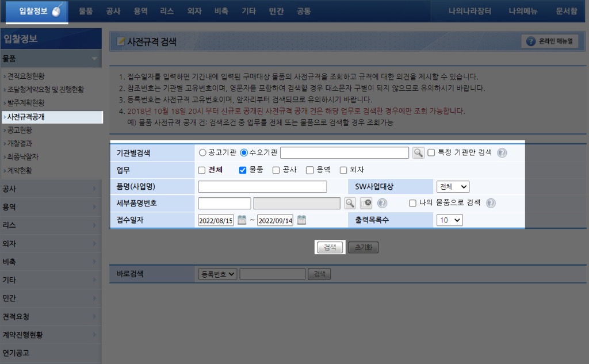This screenshot has height=364, width=589.
Task: Click inside the 품명(사업명) input field
Action: click(x=262, y=186)
